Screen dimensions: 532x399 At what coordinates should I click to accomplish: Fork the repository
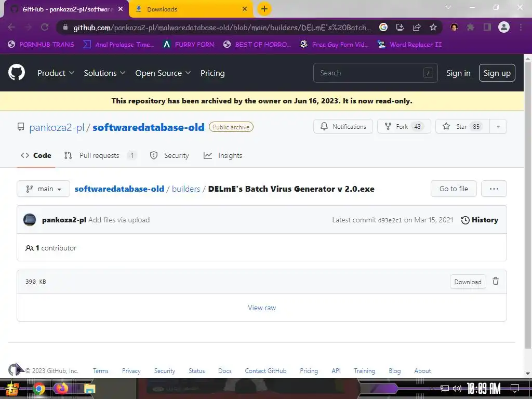coord(404,127)
